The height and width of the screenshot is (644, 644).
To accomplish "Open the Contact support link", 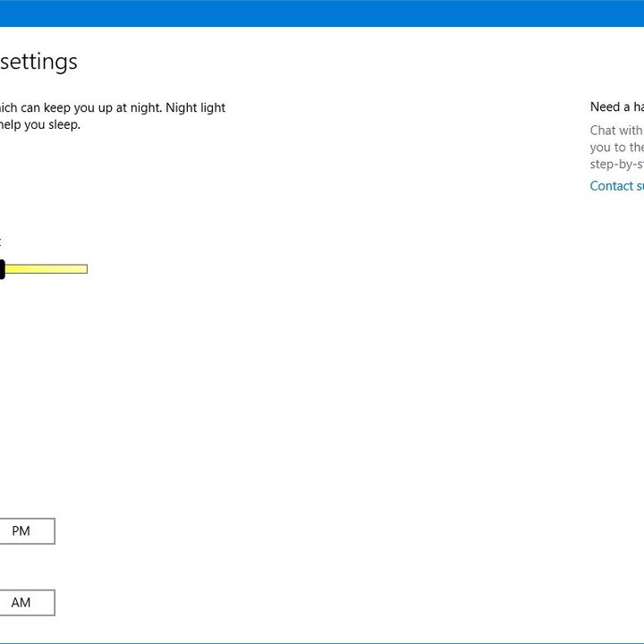I will 616,186.
